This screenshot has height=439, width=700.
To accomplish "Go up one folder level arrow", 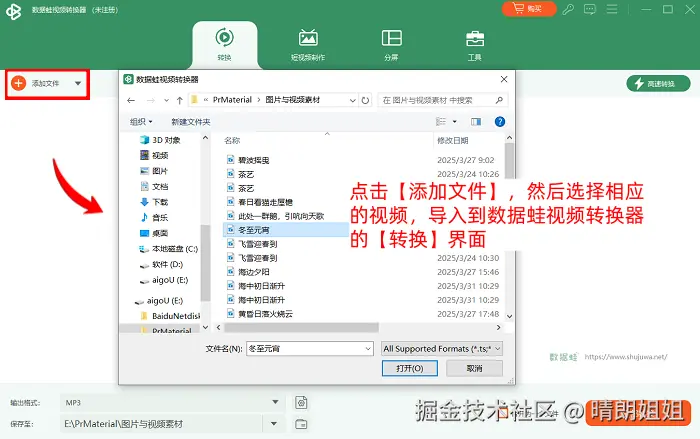I will point(179,100).
